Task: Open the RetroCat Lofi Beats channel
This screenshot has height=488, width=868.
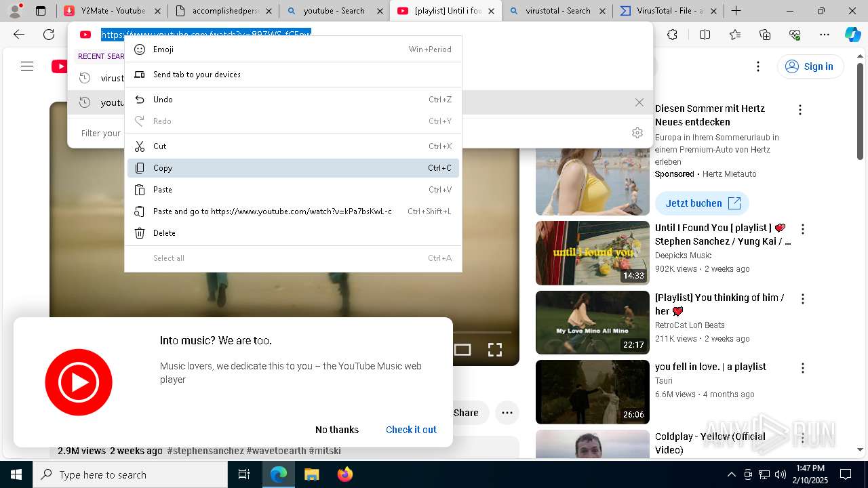Action: 690,325
